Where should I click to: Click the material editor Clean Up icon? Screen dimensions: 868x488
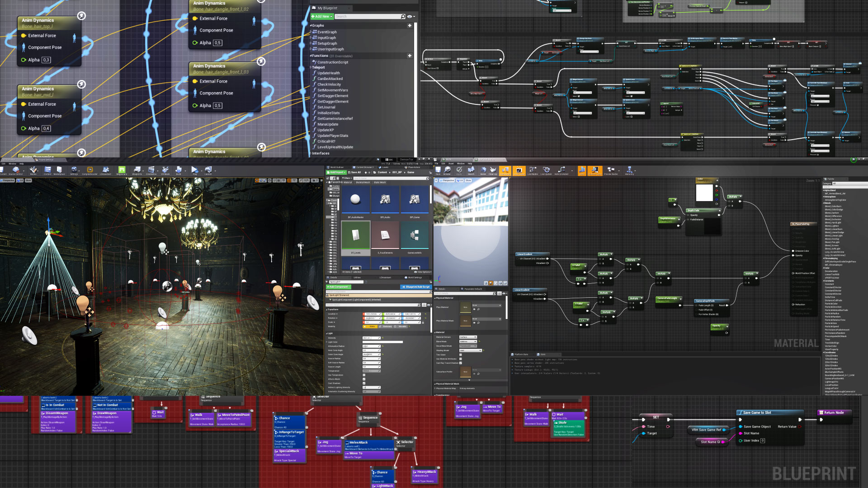(x=493, y=170)
